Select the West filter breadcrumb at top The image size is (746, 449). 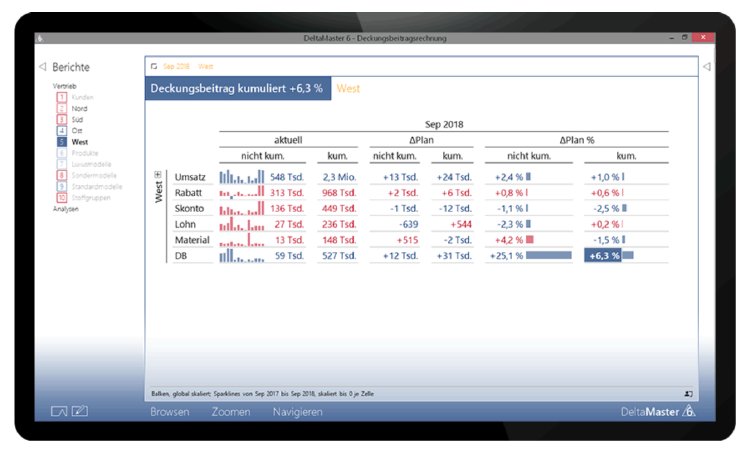coord(206,66)
